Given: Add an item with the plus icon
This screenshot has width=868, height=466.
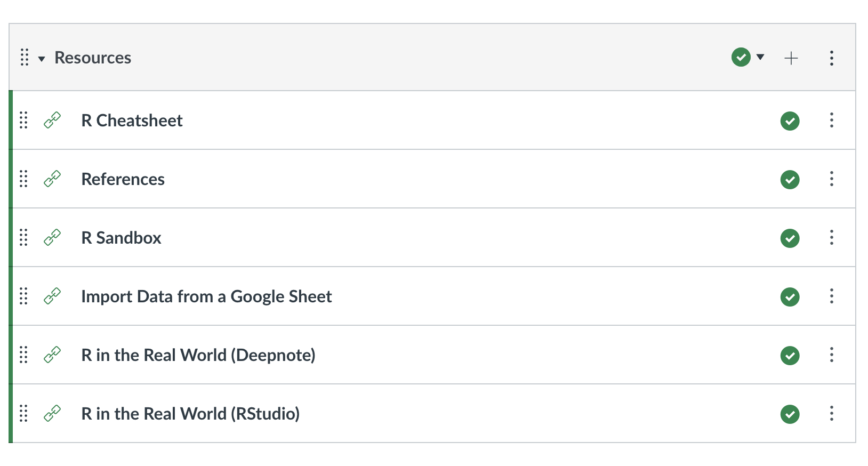Looking at the screenshot, I should pos(791,58).
